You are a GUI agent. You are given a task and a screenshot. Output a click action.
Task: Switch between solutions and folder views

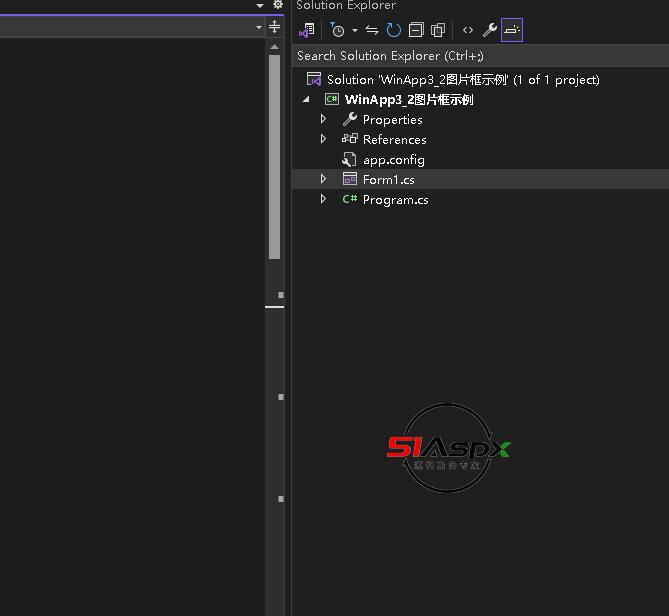pyautogui.click(x=306, y=30)
